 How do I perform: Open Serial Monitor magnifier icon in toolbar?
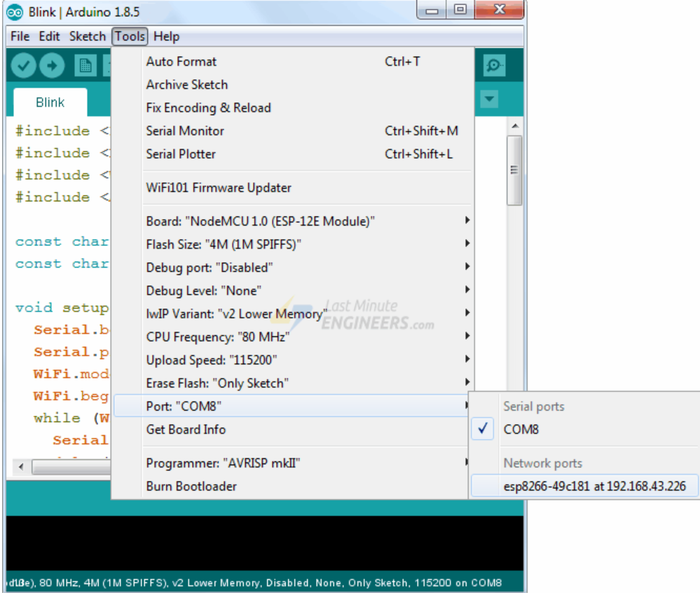[x=494, y=66]
